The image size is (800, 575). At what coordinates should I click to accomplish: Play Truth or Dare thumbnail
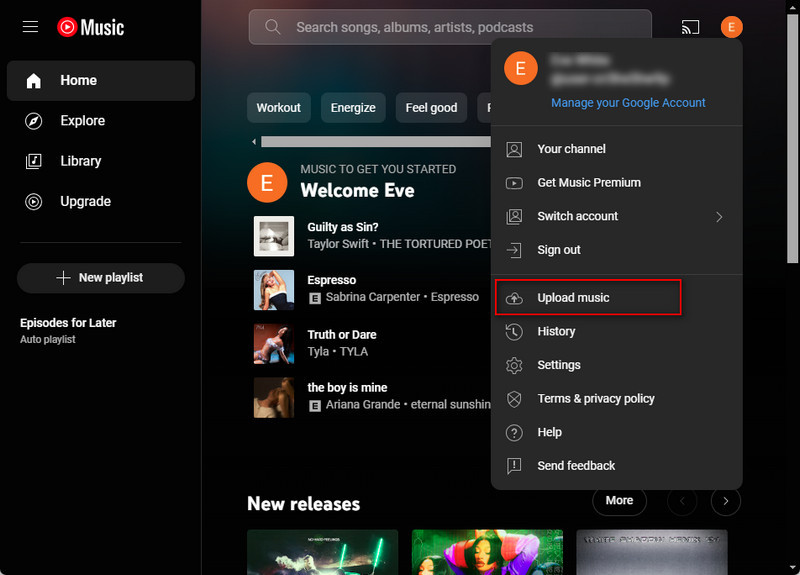[274, 344]
